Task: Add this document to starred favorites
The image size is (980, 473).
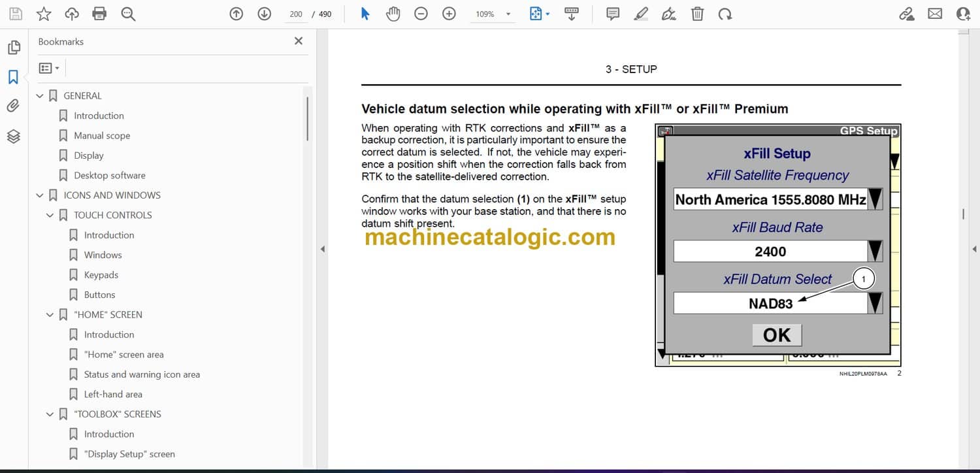Action: (44, 14)
